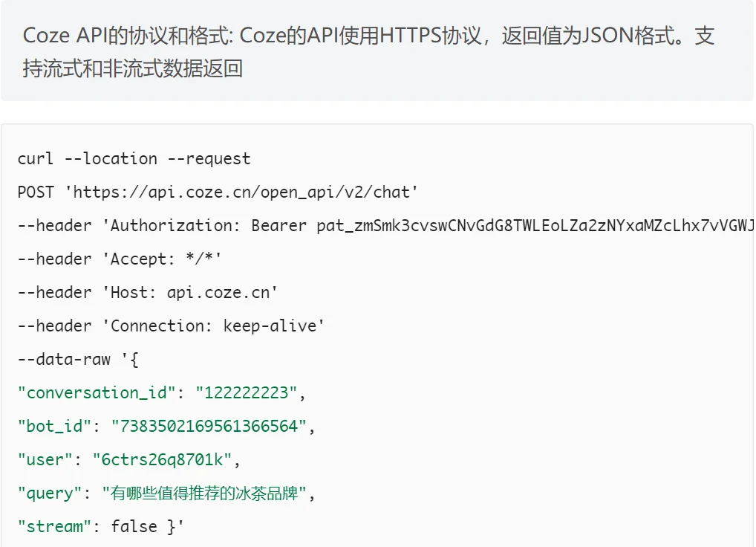
Task: Click the gray description box about Coze API
Action: tap(377, 50)
